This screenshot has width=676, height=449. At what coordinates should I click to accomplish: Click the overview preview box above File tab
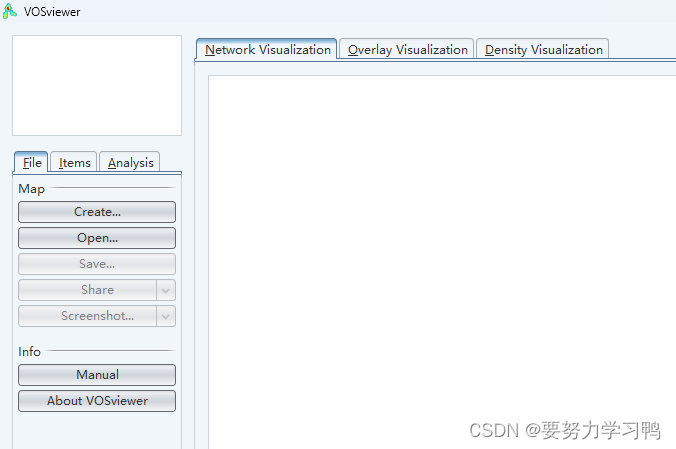97,85
